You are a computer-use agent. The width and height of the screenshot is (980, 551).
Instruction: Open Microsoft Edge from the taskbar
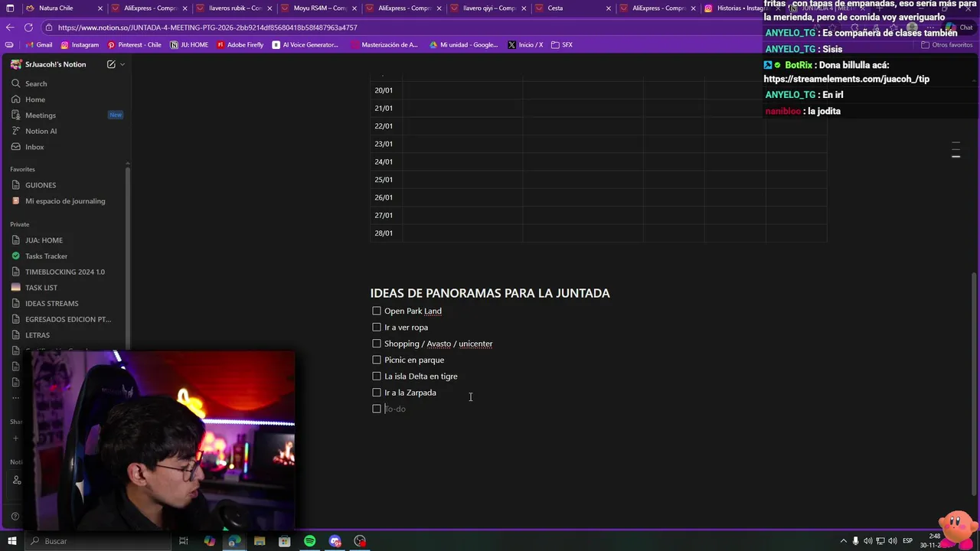(x=234, y=541)
